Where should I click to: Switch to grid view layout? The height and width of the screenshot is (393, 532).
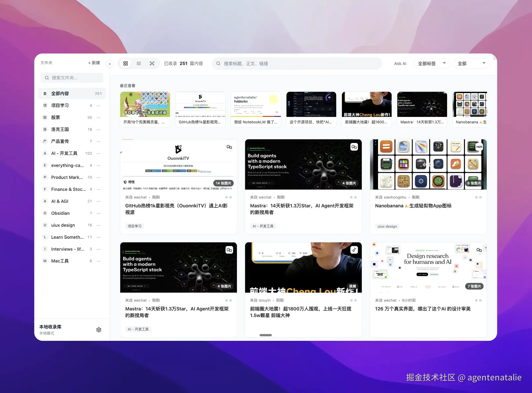point(126,63)
